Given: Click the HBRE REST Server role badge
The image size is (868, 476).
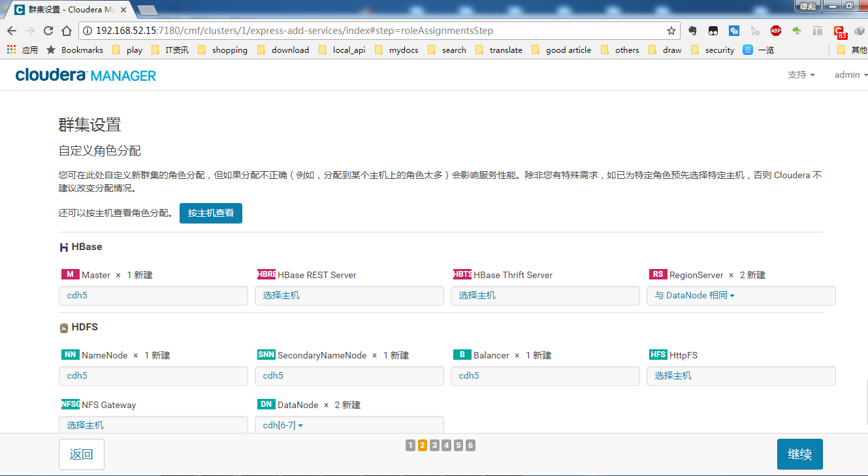Looking at the screenshot, I should [266, 274].
